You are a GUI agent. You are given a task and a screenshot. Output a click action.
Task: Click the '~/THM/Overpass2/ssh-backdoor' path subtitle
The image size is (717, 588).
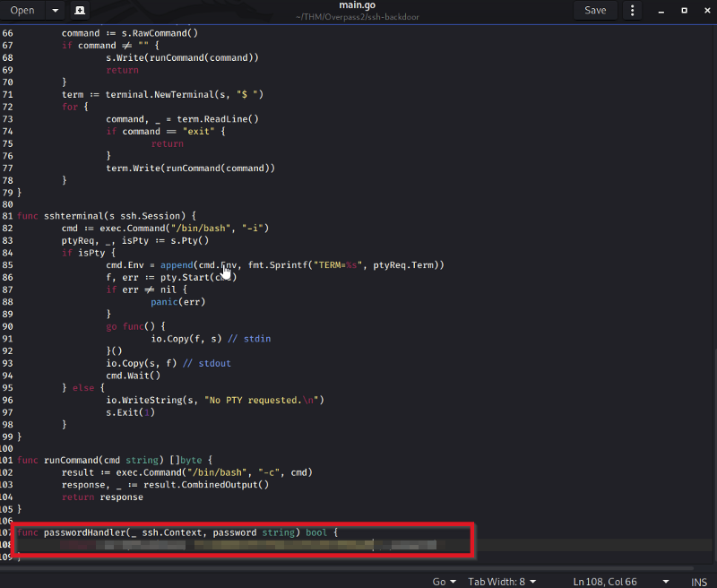(357, 17)
